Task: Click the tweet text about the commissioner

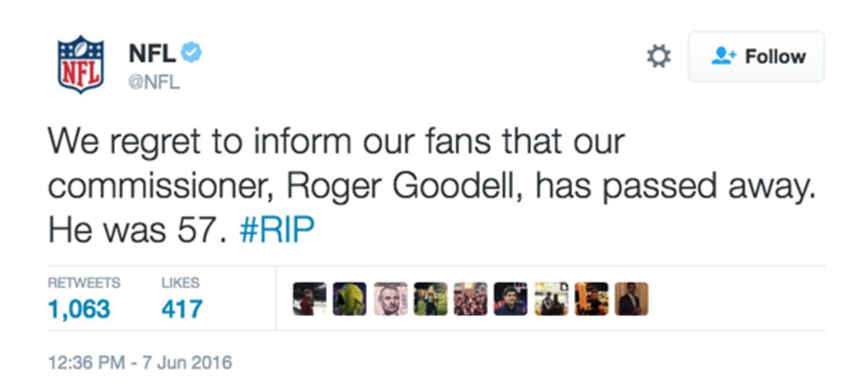Action: click(x=434, y=186)
